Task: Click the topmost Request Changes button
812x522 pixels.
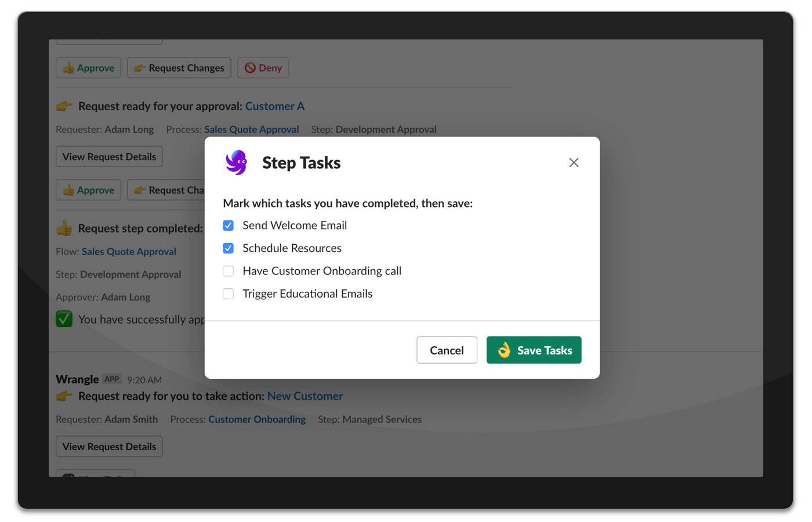Action: (179, 68)
